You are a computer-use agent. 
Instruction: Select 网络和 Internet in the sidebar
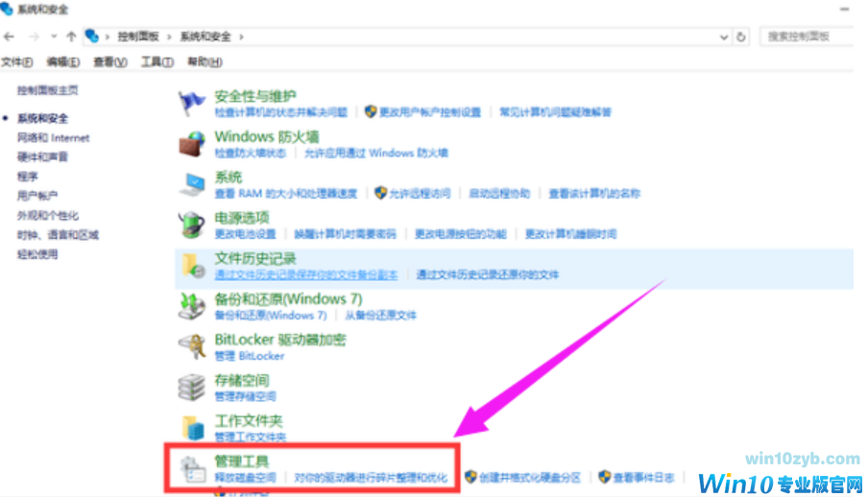[x=53, y=138]
